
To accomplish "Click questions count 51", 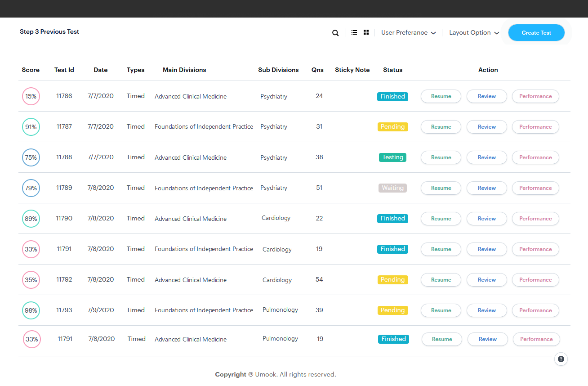I will coord(319,188).
